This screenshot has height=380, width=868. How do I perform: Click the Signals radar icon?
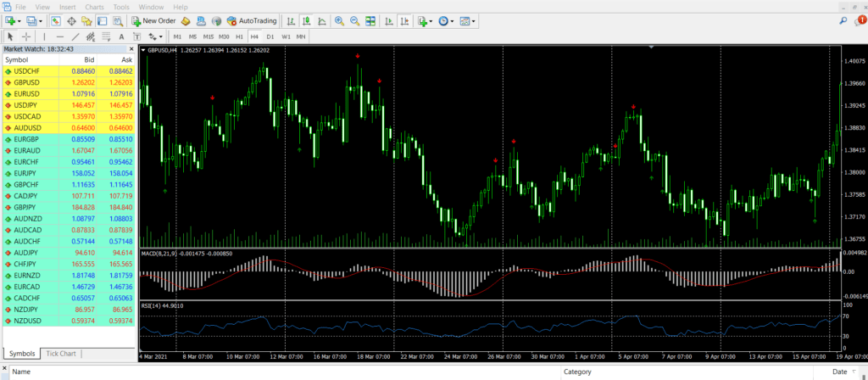coord(216,21)
